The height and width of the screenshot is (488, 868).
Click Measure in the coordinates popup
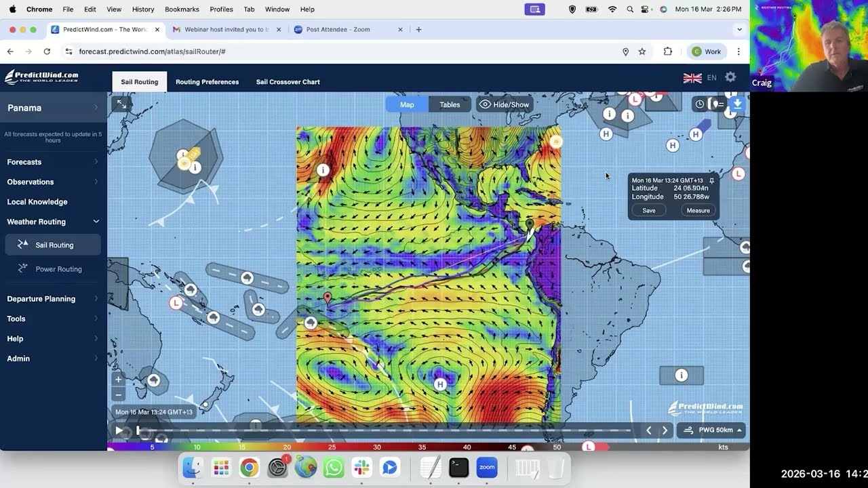tap(698, 210)
